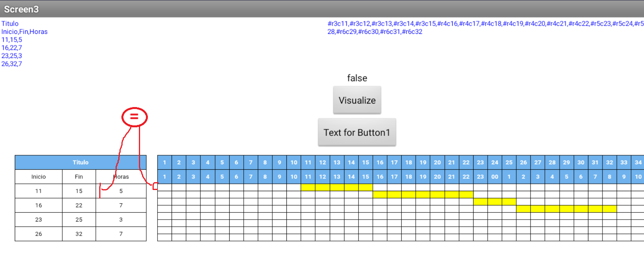The height and width of the screenshot is (255, 644).
Task: Select the blue Titulo table header
Action: 81,162
